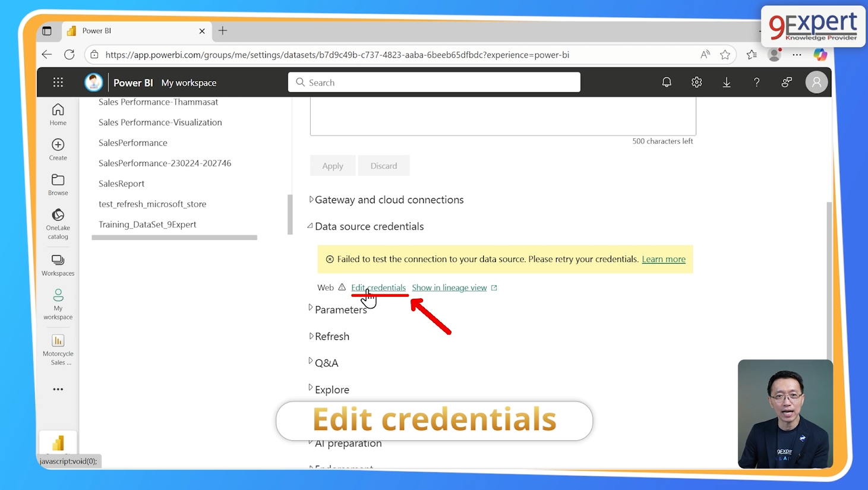Open the Microsoft app launcher grid

(x=58, y=82)
